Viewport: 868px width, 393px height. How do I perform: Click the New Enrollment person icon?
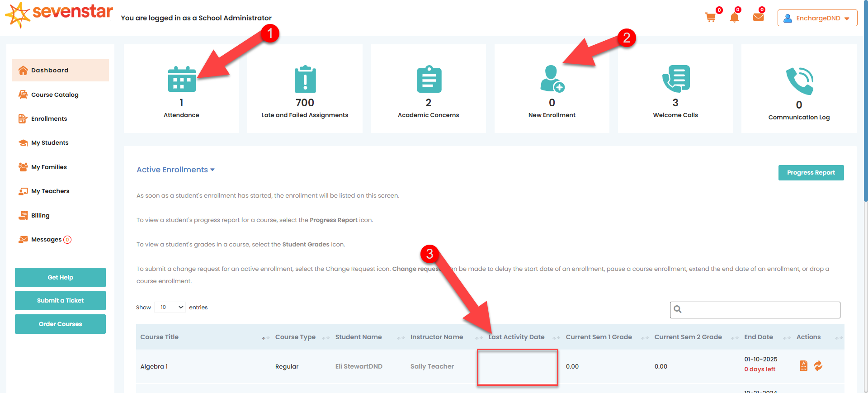point(552,79)
